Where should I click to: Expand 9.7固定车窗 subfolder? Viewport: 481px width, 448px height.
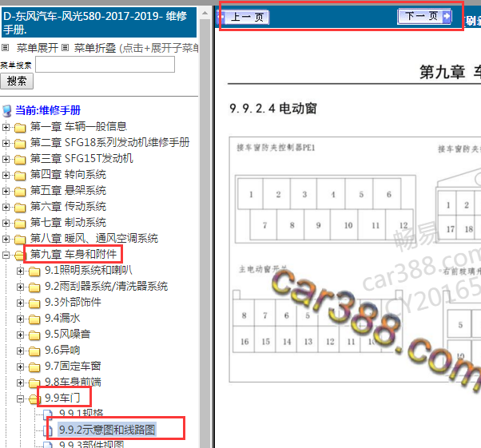click(20, 367)
